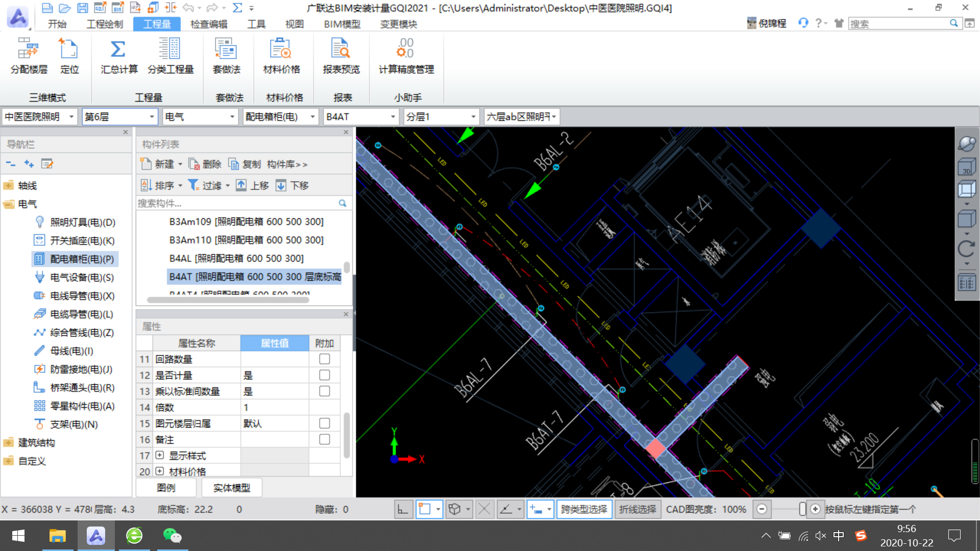Toggle 折线选择 mode
The height and width of the screenshot is (551, 980).
pos(638,509)
